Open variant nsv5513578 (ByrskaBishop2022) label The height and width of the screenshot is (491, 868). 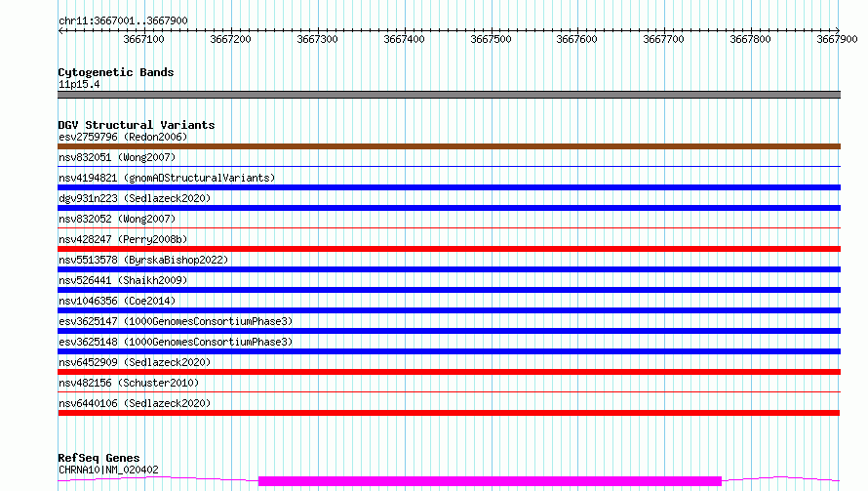143,260
